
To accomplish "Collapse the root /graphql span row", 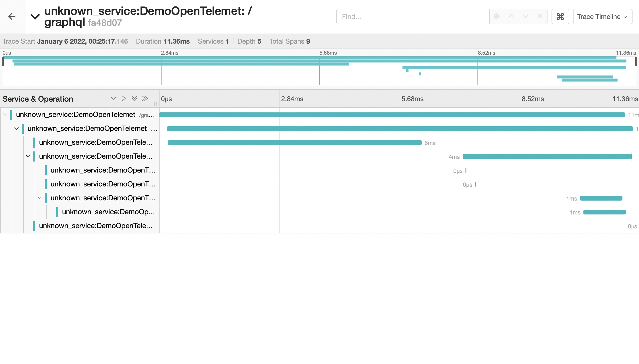I will [5, 115].
